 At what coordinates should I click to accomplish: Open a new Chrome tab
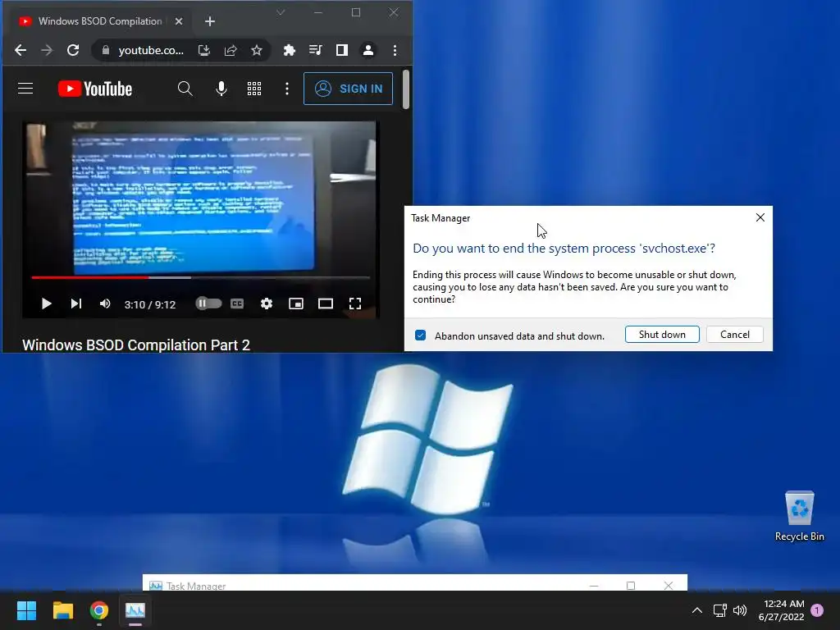210,21
